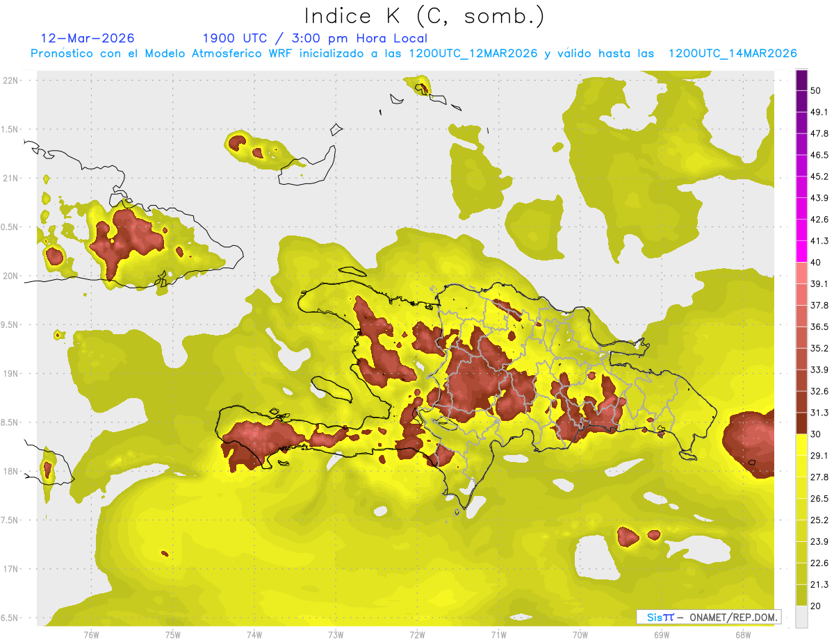The width and height of the screenshot is (834, 644).
Task: Click the colorbar value "23.9"
Action: (819, 541)
